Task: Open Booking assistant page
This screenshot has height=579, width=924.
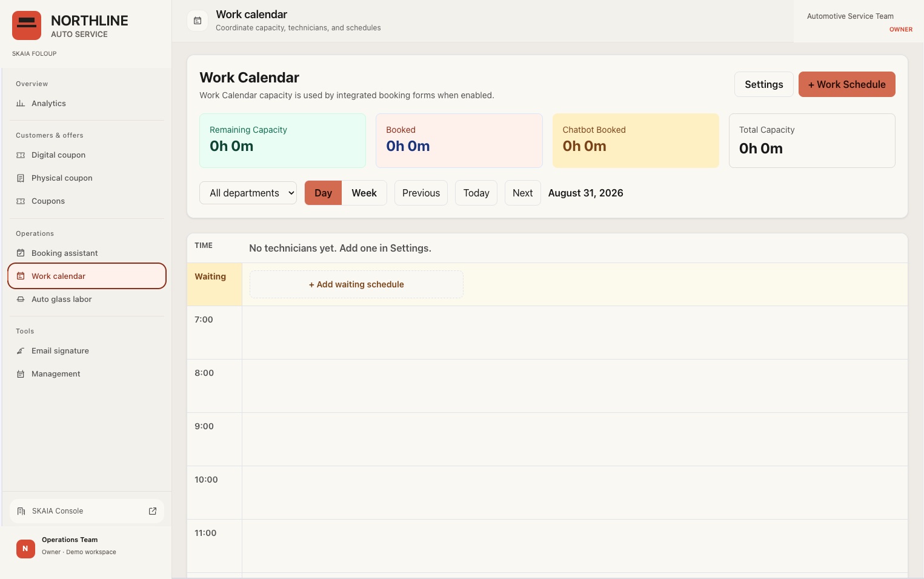Action: pos(87,253)
